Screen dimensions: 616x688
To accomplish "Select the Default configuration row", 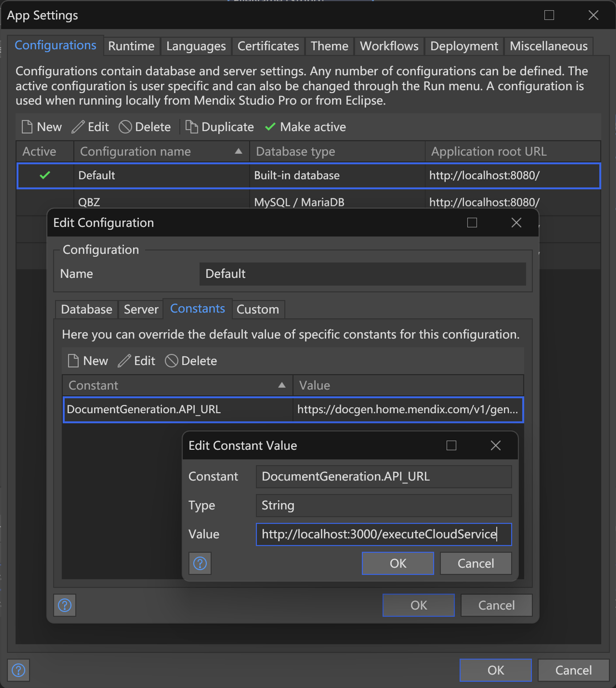I will [309, 175].
